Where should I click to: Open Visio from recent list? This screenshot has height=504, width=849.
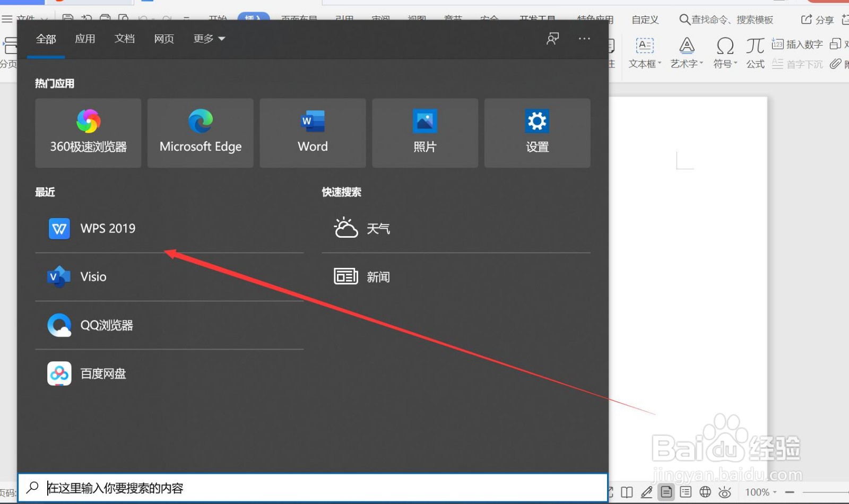[x=169, y=277]
